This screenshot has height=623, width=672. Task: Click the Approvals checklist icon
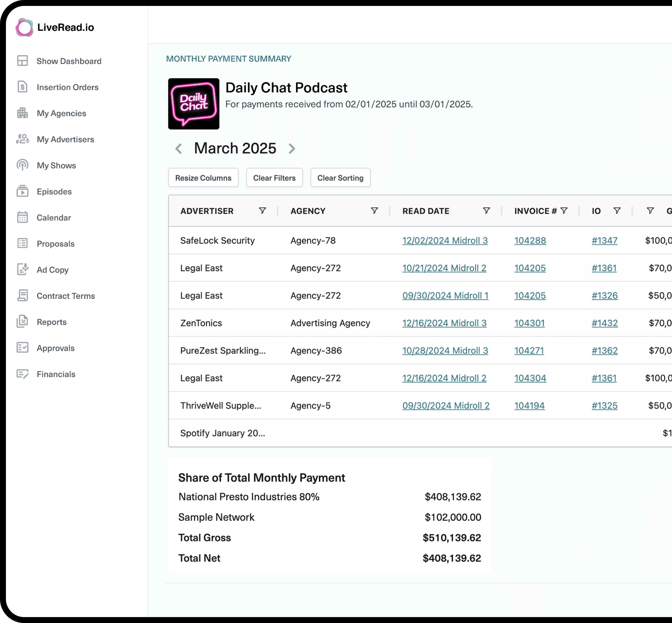23,348
